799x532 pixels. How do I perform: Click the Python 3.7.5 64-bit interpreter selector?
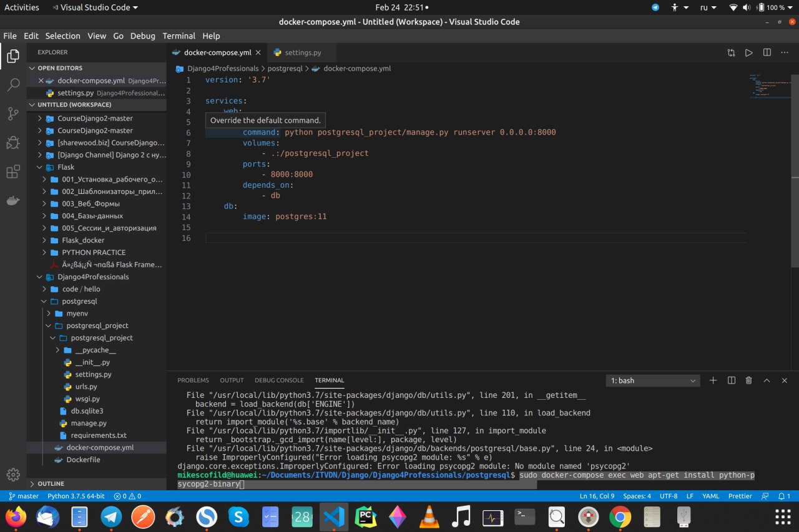click(x=76, y=496)
